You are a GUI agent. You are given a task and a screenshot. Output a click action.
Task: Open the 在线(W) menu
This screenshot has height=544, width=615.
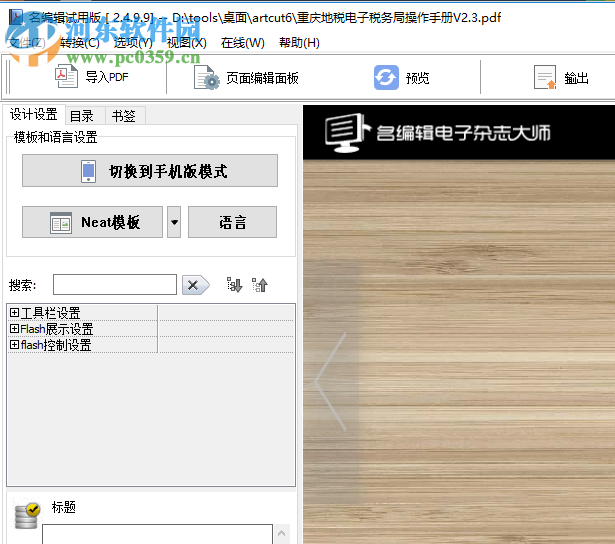[x=243, y=42]
